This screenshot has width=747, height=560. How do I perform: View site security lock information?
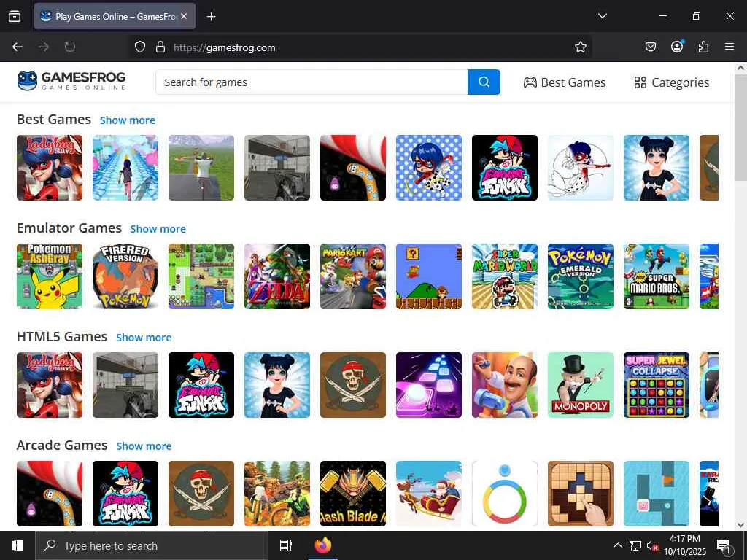tap(160, 47)
